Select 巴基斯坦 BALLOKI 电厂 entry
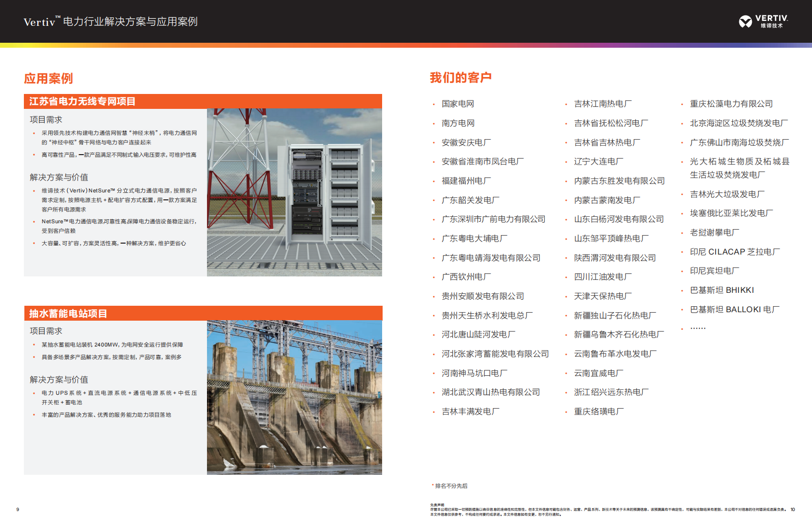Viewport: 812px width, 525px height. 734,309
